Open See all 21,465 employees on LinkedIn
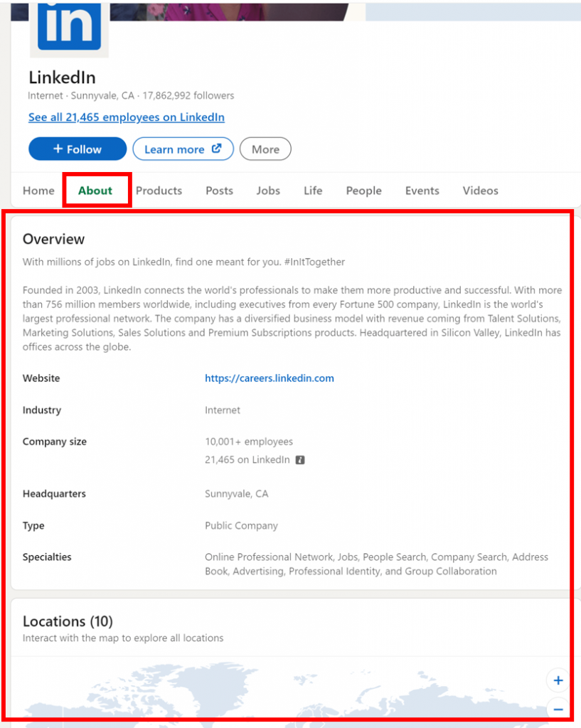 tap(126, 117)
